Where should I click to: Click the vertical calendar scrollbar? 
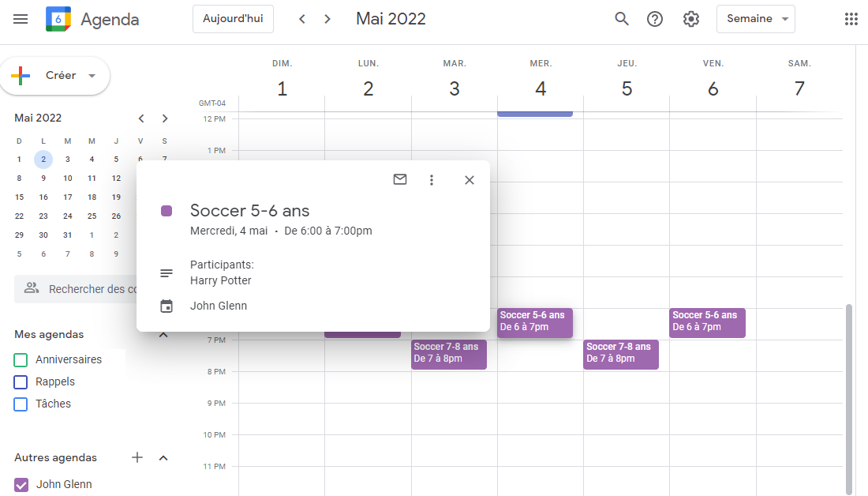[x=849, y=399]
